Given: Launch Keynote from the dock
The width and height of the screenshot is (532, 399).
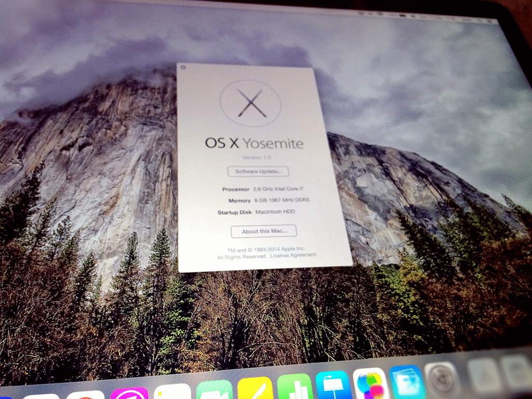Looking at the screenshot, I should (x=333, y=385).
